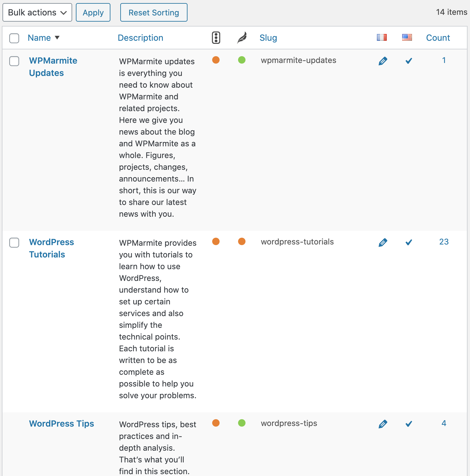Open pencil edit icon on WordPress Tutorials row

(x=382, y=242)
